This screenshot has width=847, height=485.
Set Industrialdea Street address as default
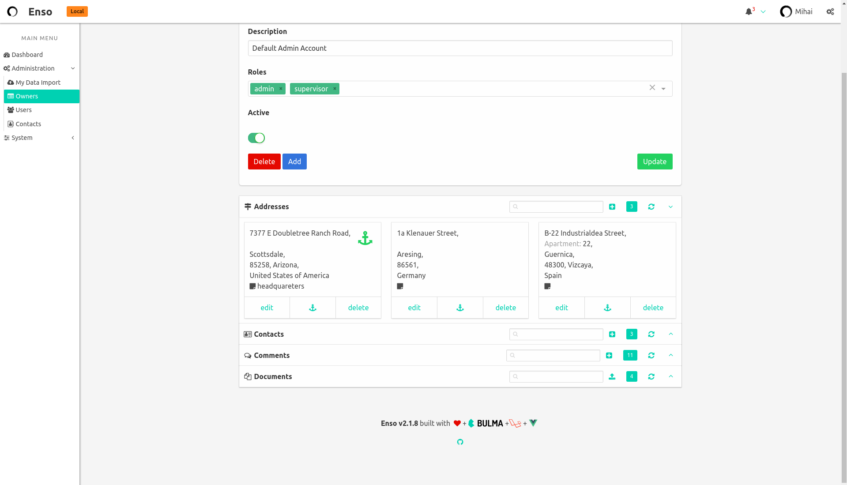click(608, 308)
